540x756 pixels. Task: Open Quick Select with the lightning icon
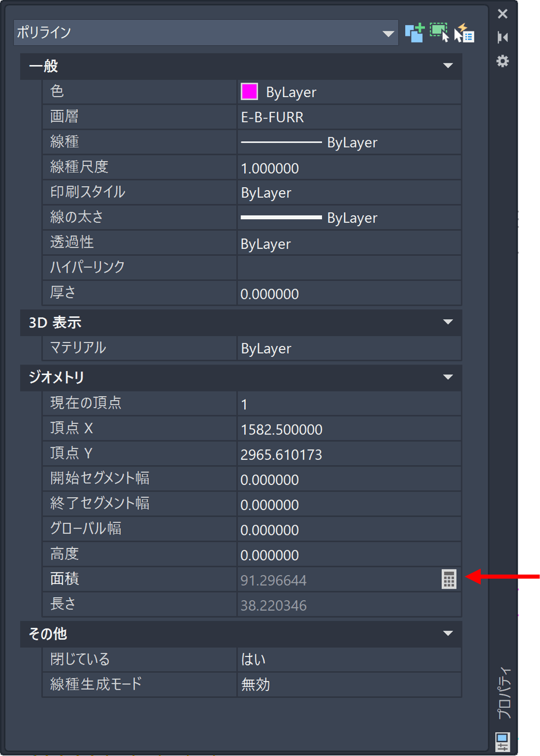[x=464, y=33]
